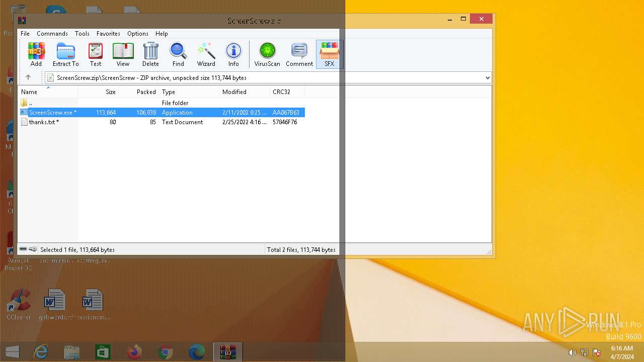Viewport: 644px width, 362px height.
Task: Launch Firefox from taskbar
Action: (x=134, y=352)
